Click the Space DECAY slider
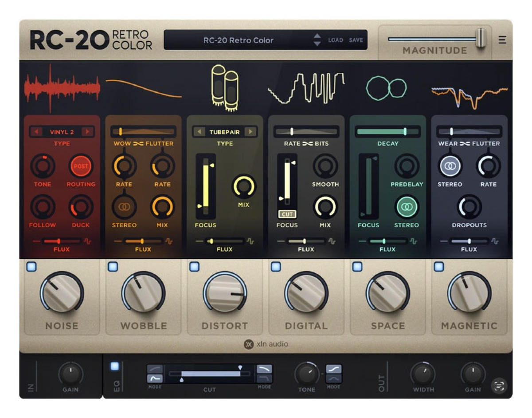This screenshot has height=418, width=532. point(387,131)
